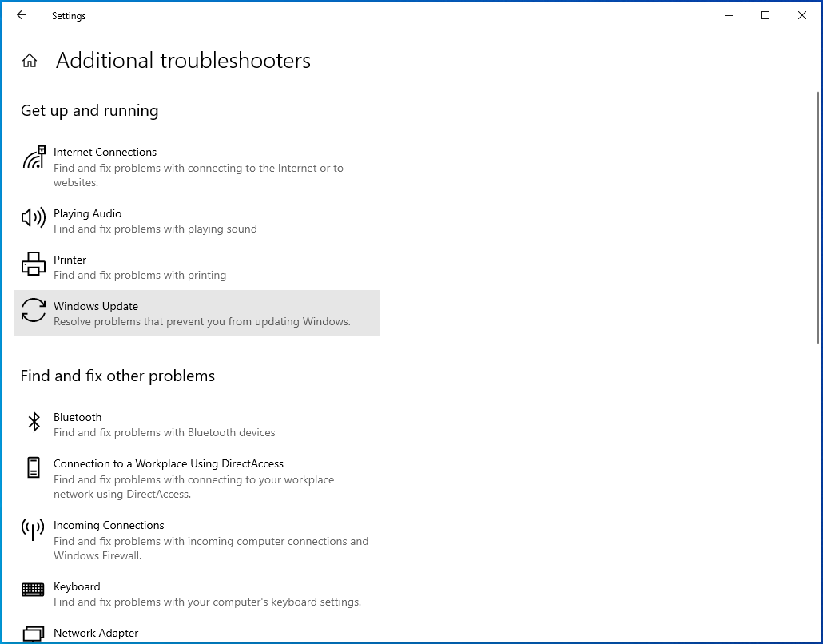The image size is (823, 644).
Task: Click the Internet Connections network icon
Action: click(34, 157)
